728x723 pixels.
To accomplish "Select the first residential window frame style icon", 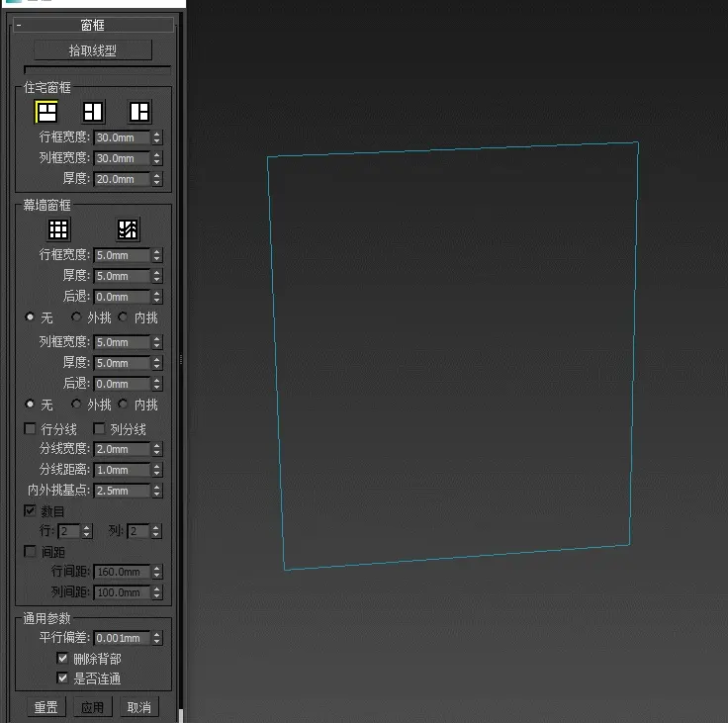I will pos(46,112).
